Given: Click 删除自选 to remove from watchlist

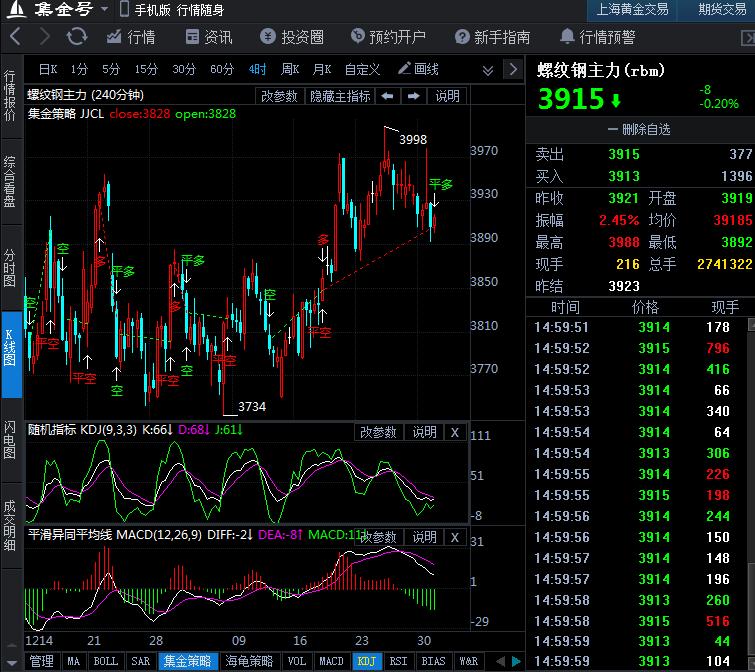Looking at the screenshot, I should click(x=639, y=129).
